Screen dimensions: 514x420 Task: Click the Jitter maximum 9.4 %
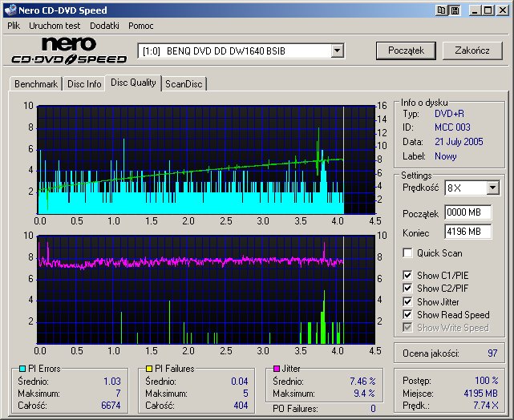(364, 393)
